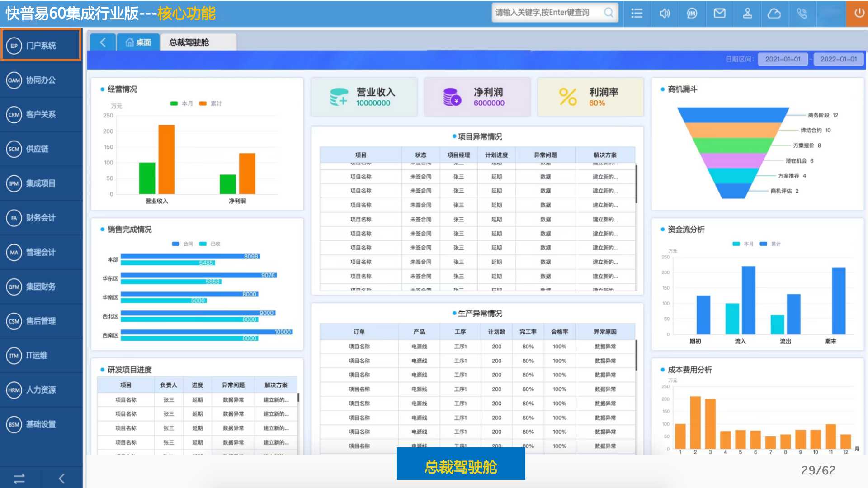Open end date picker 2022-01-01

[x=838, y=59]
